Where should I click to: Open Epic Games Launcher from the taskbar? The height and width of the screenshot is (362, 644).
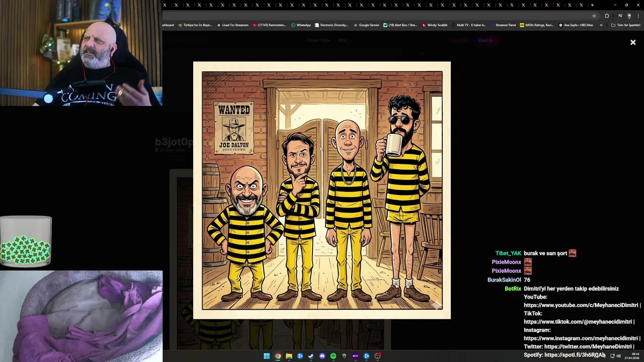pos(344,356)
